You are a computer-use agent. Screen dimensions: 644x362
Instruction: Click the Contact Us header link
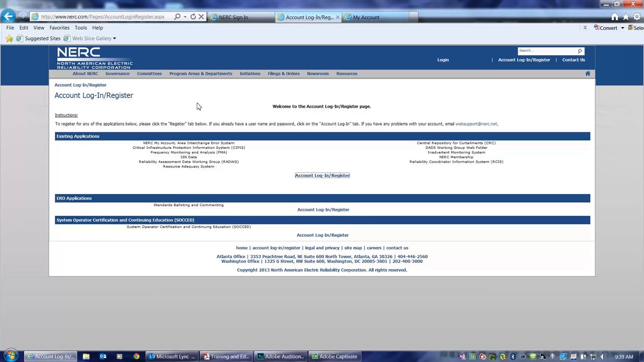click(574, 60)
